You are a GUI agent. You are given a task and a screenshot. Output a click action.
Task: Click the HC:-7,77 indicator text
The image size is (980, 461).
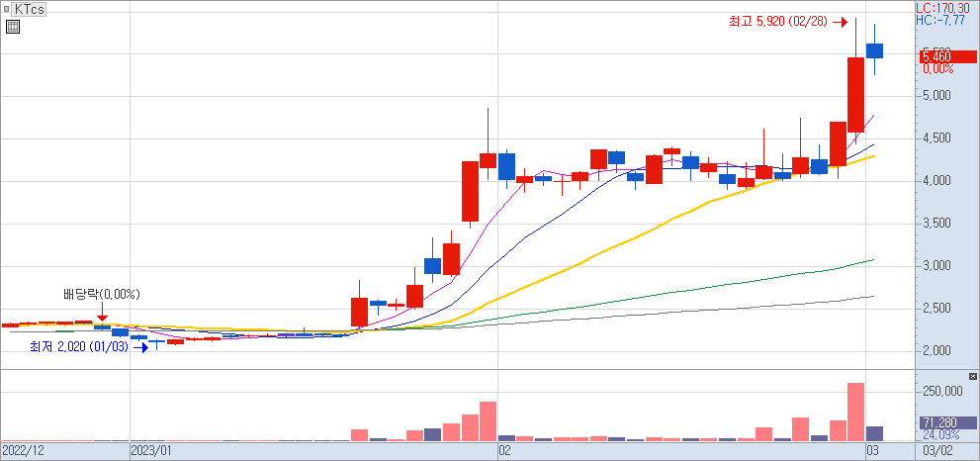[940, 20]
